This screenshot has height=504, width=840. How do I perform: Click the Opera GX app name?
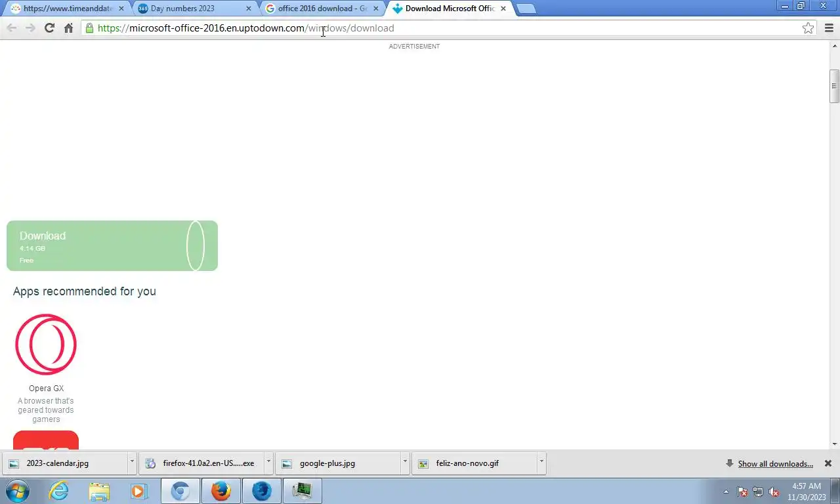coord(46,388)
